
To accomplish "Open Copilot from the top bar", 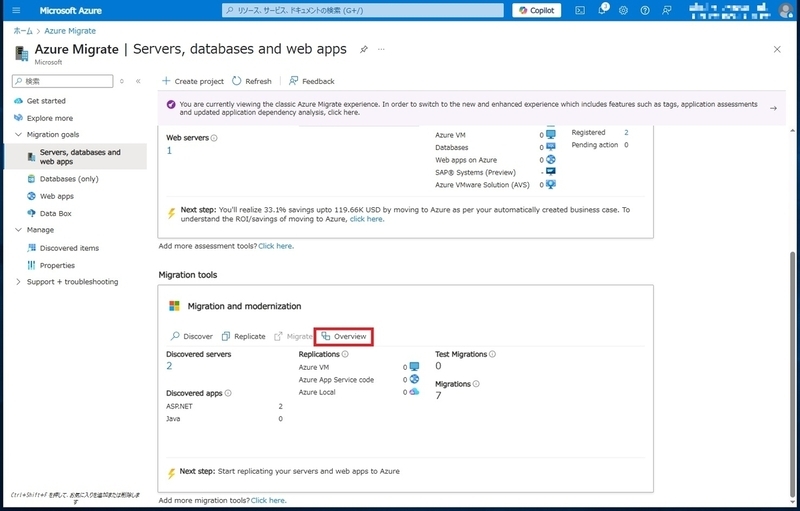I will (536, 10).
